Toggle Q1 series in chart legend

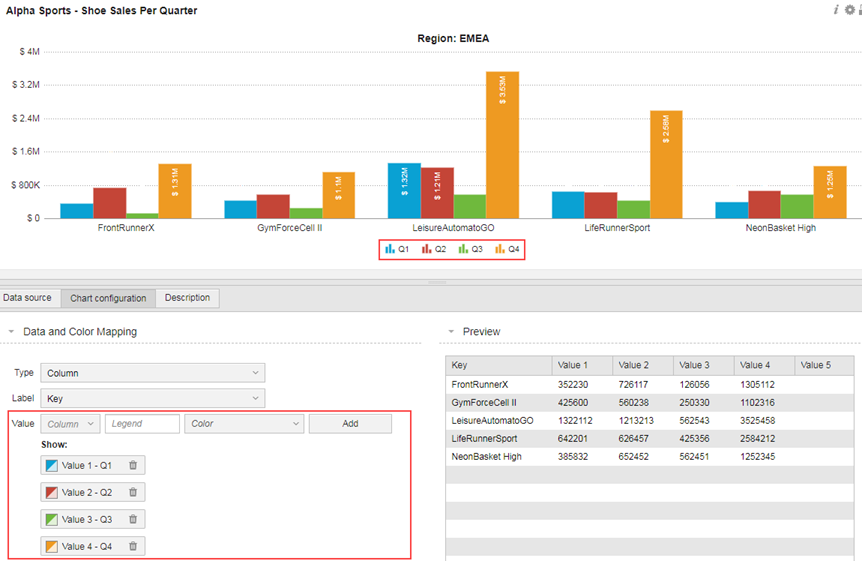pos(397,249)
